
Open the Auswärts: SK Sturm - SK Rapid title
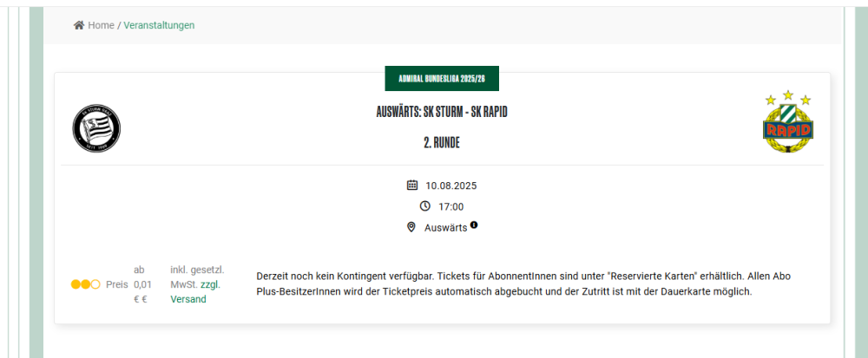(442, 112)
